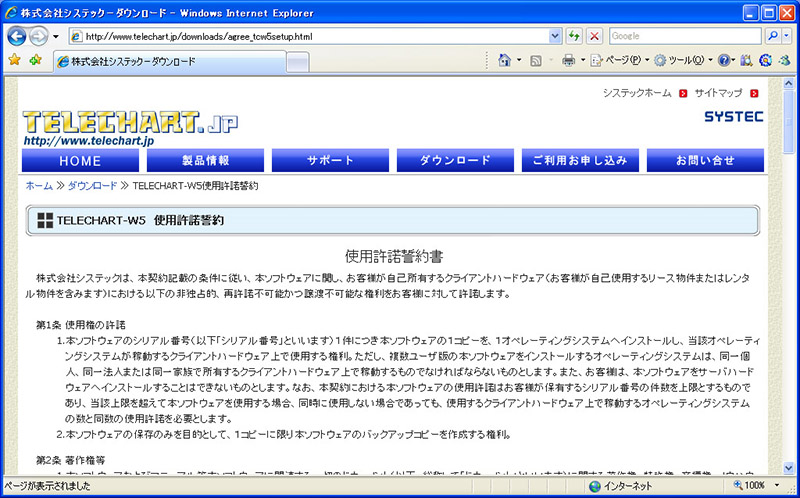This screenshot has height=498, width=800.
Task: Click the blue gear toolbar icon
Action: tap(765, 61)
